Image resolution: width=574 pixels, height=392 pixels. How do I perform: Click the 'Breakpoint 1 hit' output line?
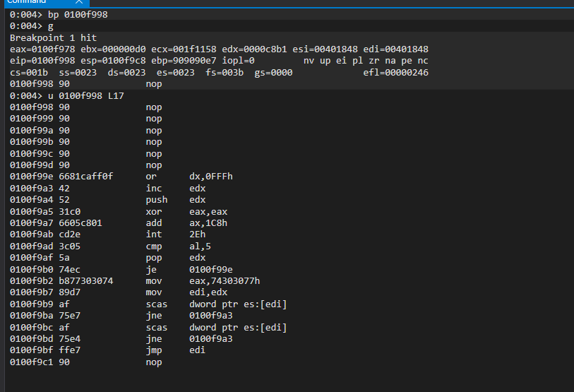[53, 37]
